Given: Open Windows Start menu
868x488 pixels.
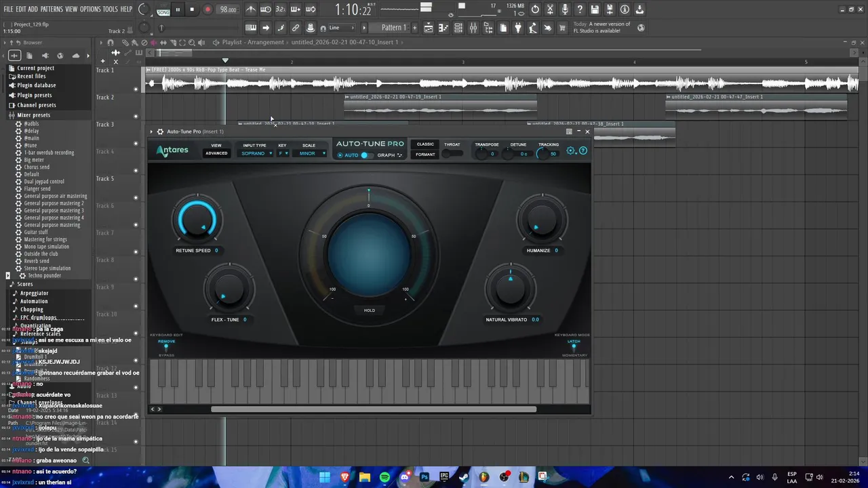Looking at the screenshot, I should [324, 477].
